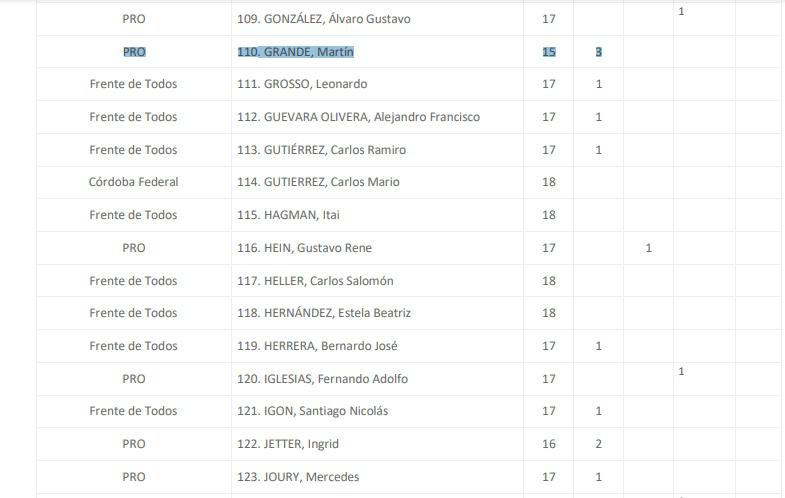785x498 pixels.
Task: Click on GUEVARA OLIVERA, Alejandro Francisco
Action: [x=371, y=117]
